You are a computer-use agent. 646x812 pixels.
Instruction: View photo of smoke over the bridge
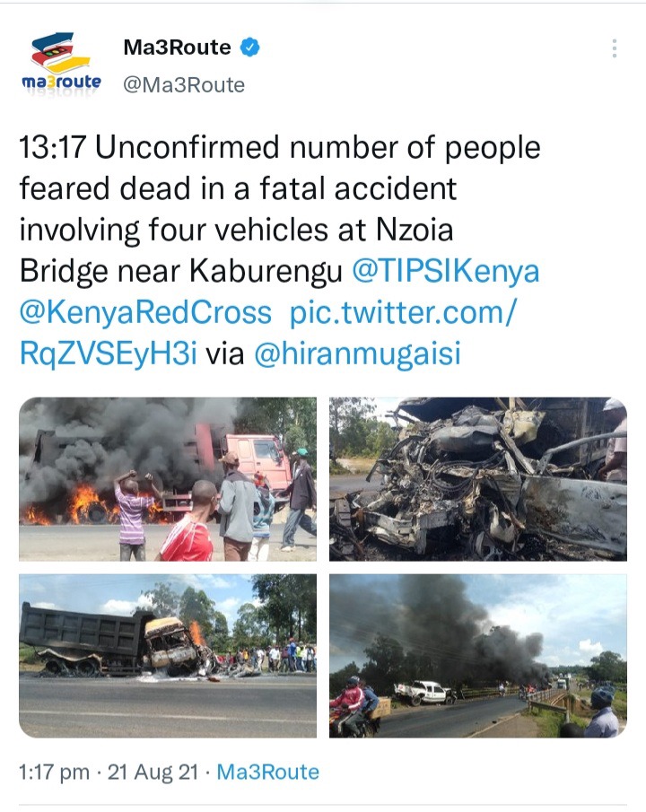478,656
